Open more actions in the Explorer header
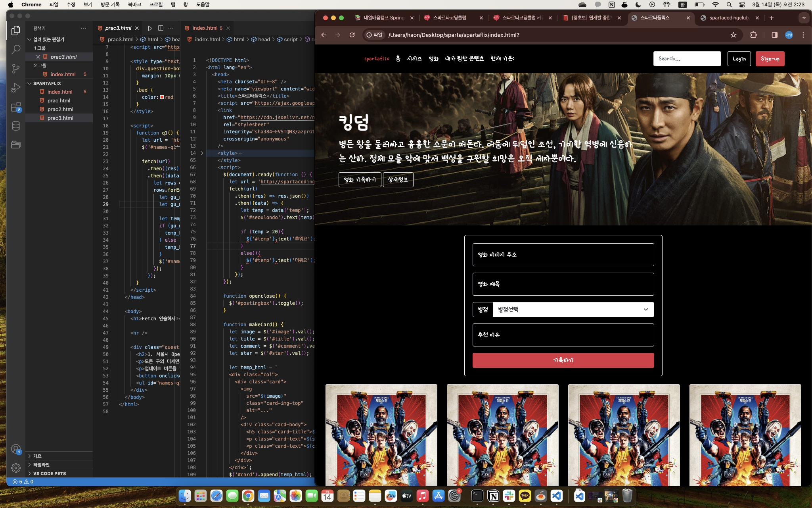 click(83, 28)
